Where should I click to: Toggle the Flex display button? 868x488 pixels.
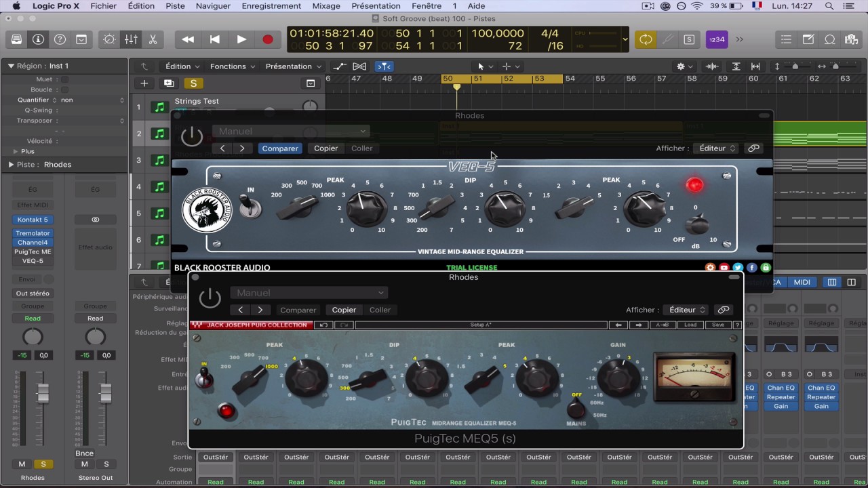359,66
